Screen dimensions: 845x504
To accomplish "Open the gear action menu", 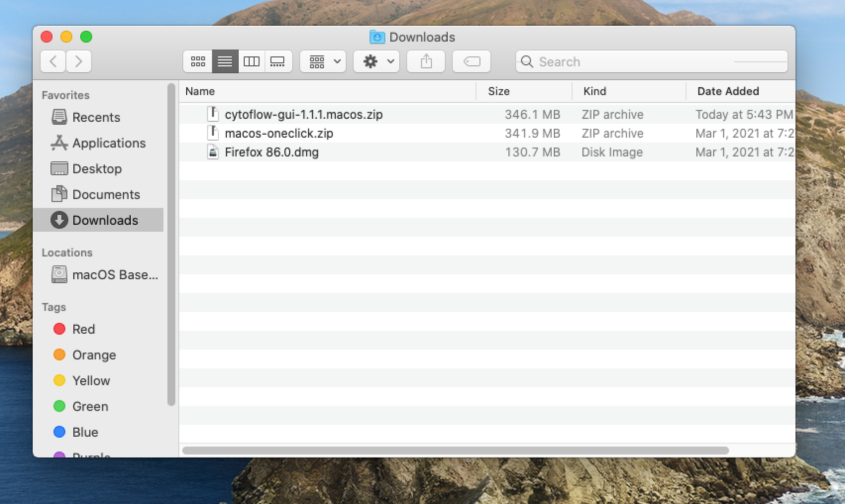I will (376, 61).
